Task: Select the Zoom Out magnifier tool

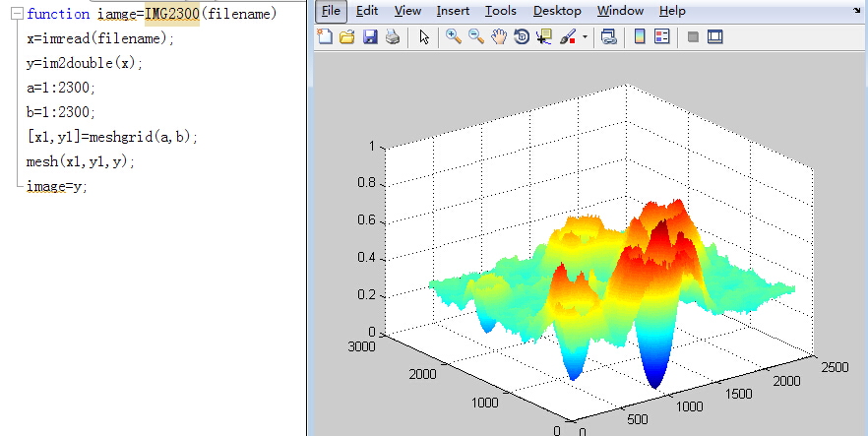Action: coord(475,37)
